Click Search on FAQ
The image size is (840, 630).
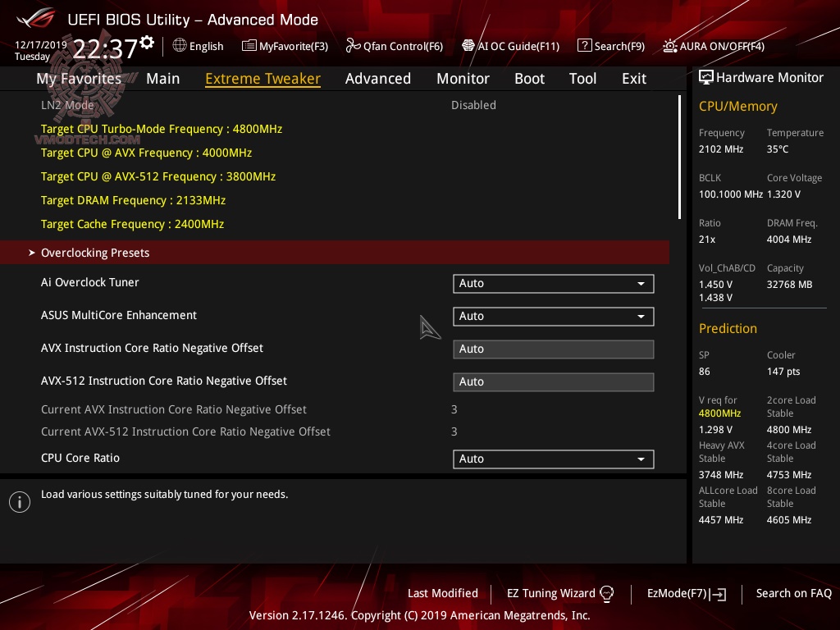793,593
